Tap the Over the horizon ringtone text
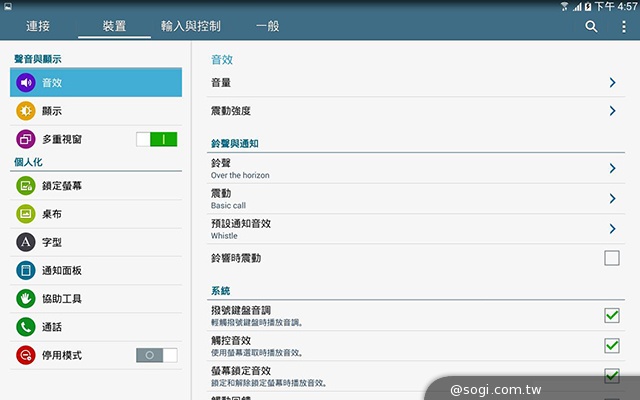640x400 pixels. [240, 175]
